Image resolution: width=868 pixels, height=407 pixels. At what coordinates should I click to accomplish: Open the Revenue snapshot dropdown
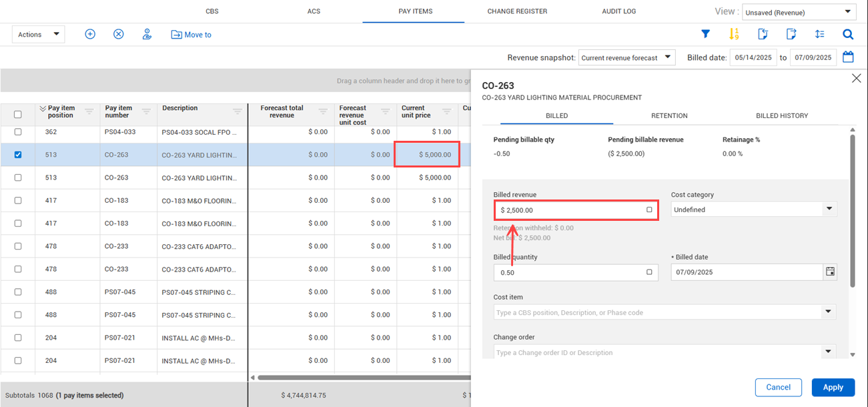click(626, 58)
